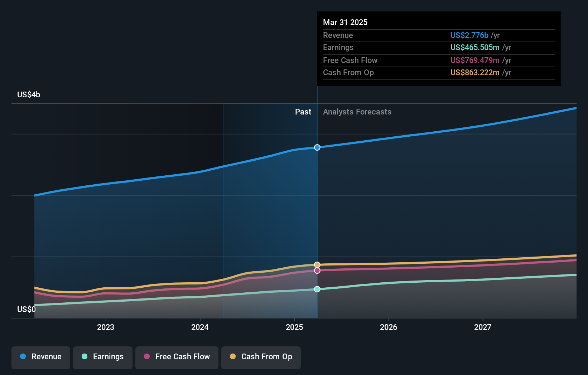Click the Mar 31 2025 tooltip date
This screenshot has height=375, width=588.
click(345, 22)
